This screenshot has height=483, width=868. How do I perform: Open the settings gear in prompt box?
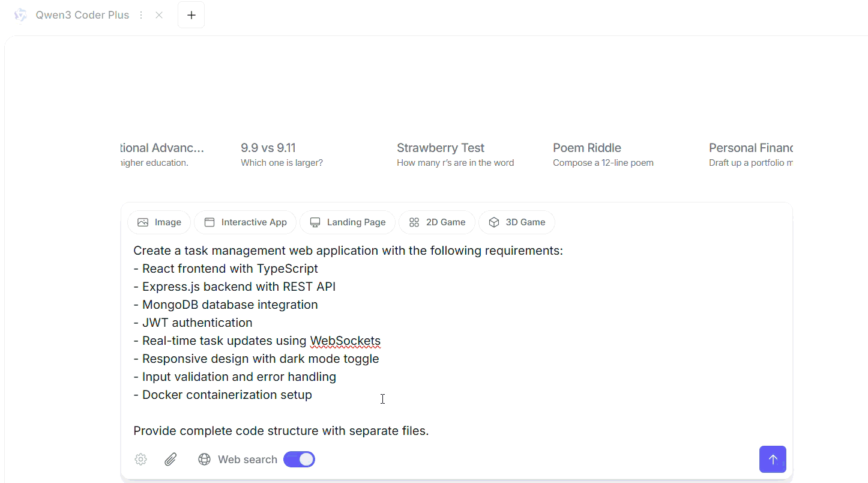(140, 460)
